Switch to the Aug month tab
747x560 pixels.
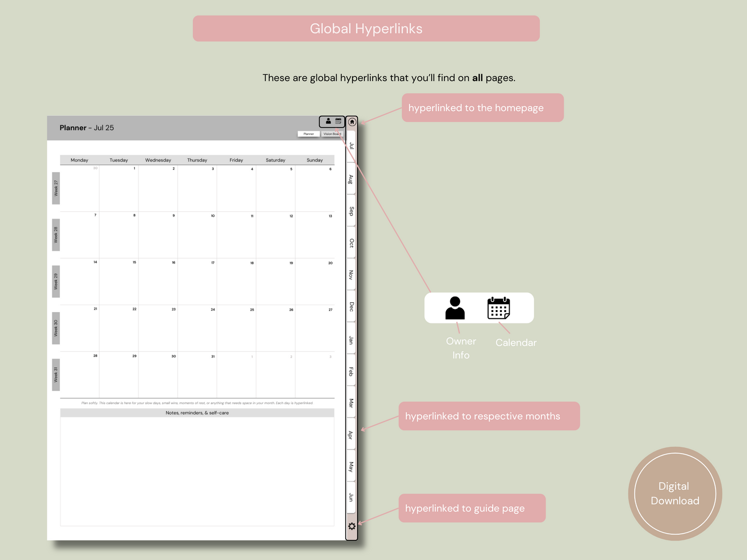click(351, 179)
